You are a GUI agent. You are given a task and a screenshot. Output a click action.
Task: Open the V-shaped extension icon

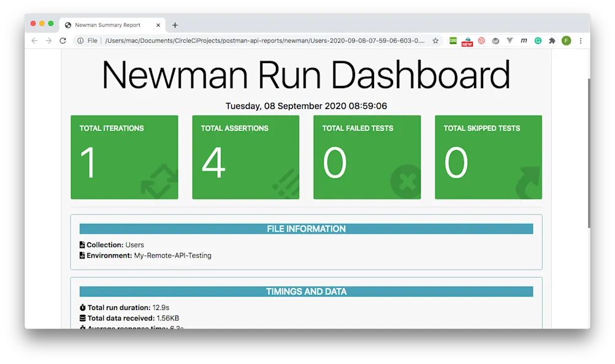tap(510, 40)
